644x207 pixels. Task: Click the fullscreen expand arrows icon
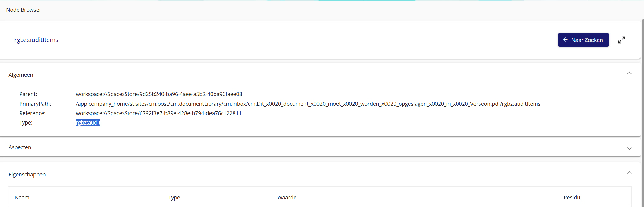621,40
